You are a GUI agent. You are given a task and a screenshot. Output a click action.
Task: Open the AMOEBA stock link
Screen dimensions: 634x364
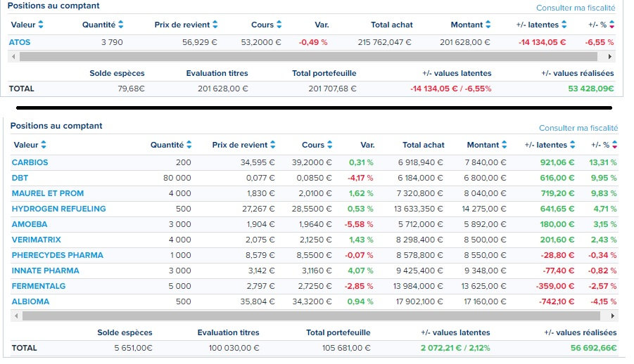point(30,224)
